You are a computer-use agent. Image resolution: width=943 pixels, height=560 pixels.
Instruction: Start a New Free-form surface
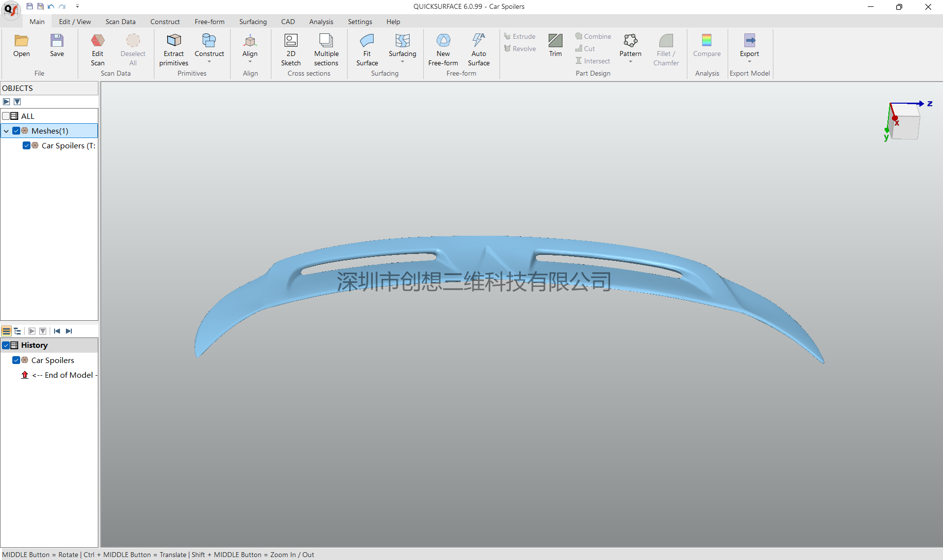[443, 50]
